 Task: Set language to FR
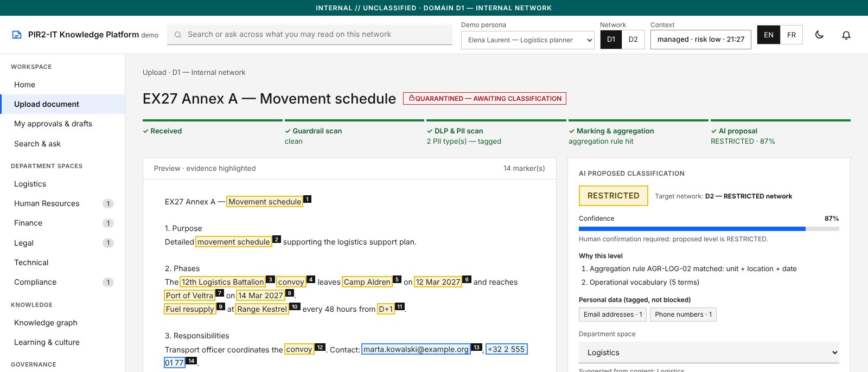(792, 35)
